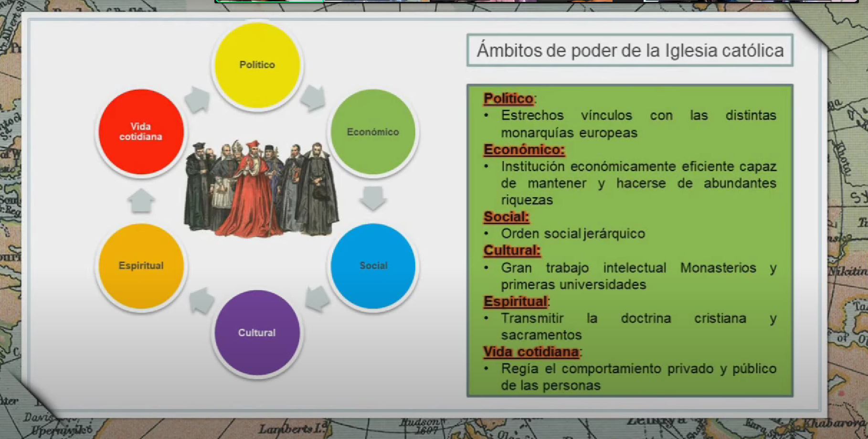The image size is (868, 439).
Task: Click the underlined 'Cultural:' heading
Action: [511, 250]
